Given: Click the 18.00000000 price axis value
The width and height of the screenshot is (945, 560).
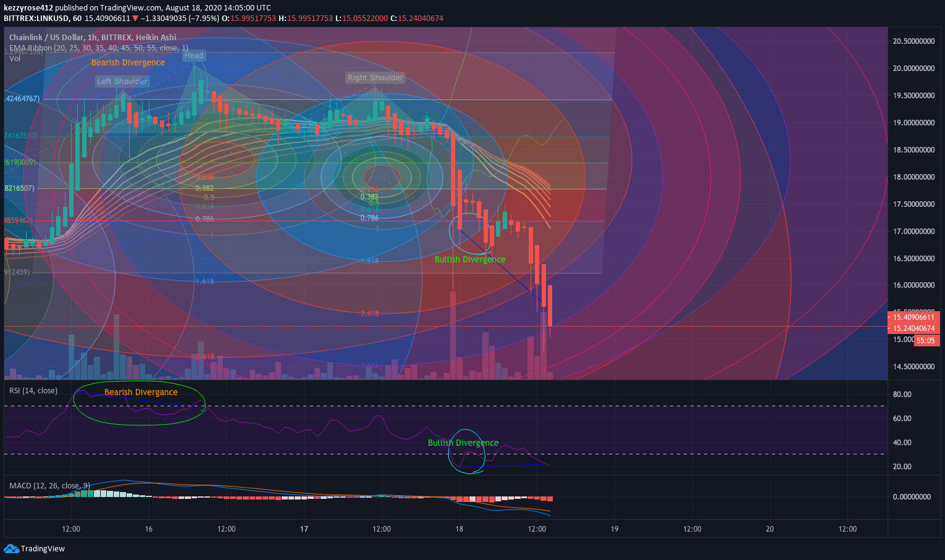Looking at the screenshot, I should 913,177.
